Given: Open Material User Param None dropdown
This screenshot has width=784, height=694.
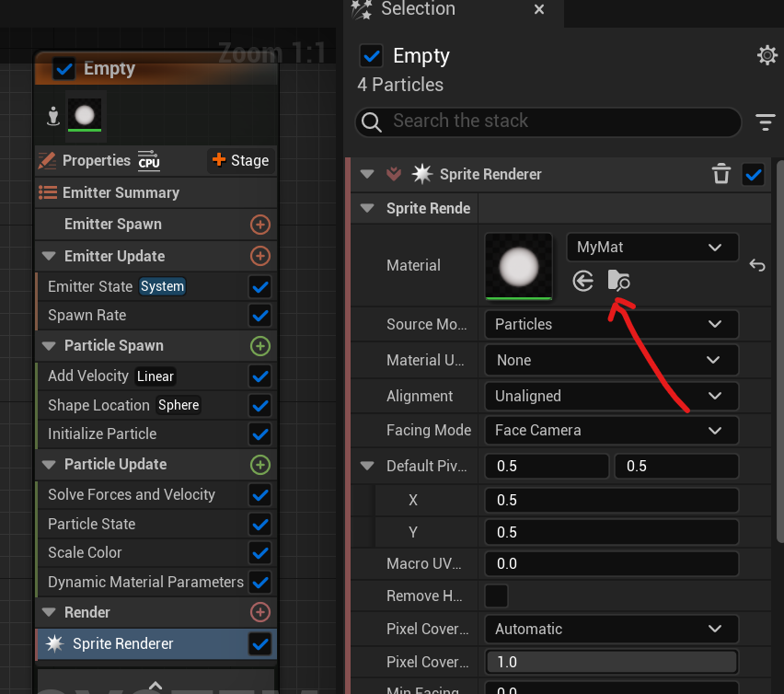Looking at the screenshot, I should [x=612, y=360].
